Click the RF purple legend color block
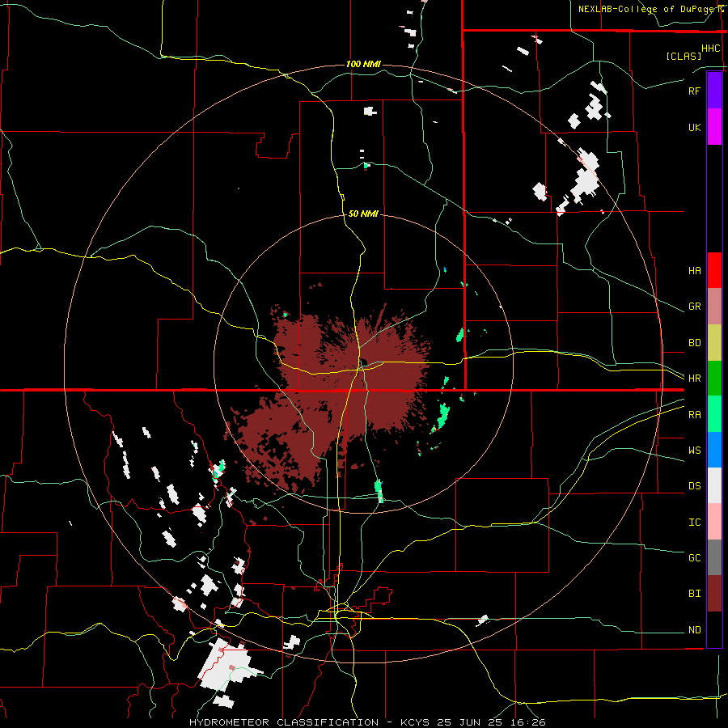Image resolution: width=728 pixels, height=728 pixels. 714,91
